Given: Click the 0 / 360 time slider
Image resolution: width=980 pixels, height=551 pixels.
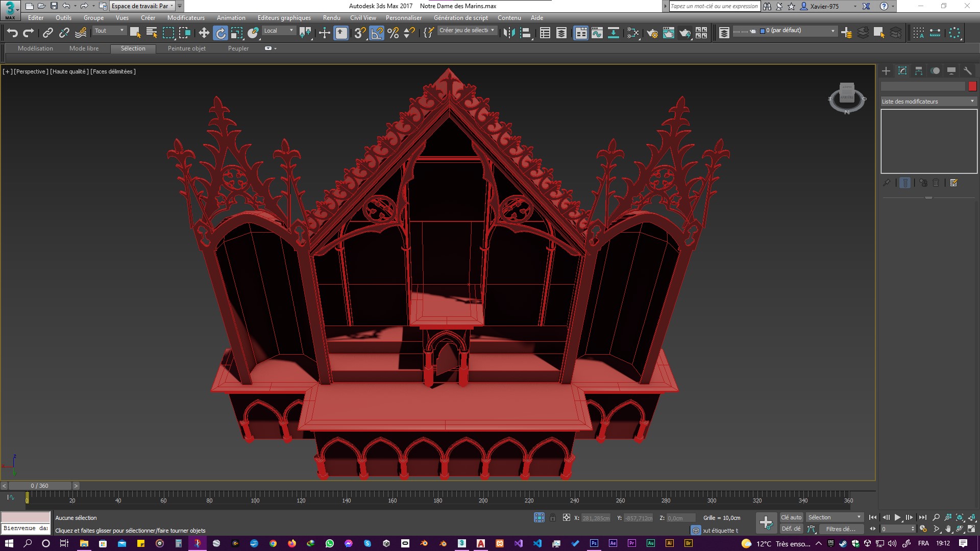Looking at the screenshot, I should (40, 486).
